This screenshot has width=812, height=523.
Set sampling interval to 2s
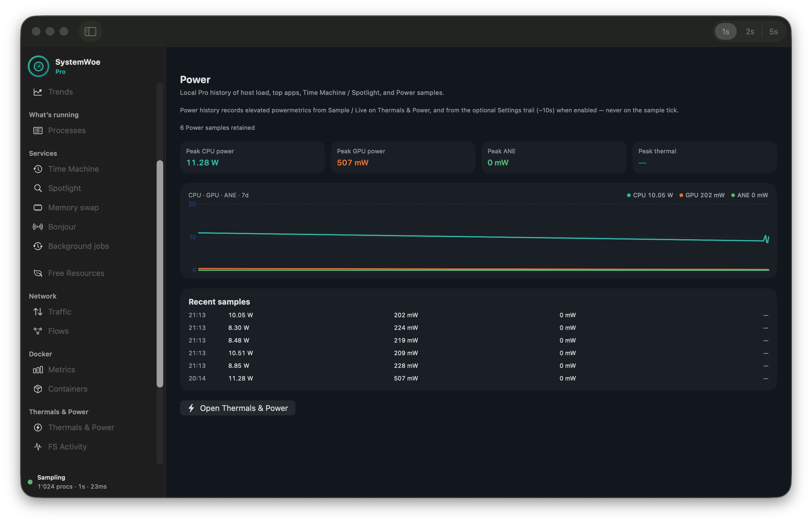pyautogui.click(x=750, y=32)
